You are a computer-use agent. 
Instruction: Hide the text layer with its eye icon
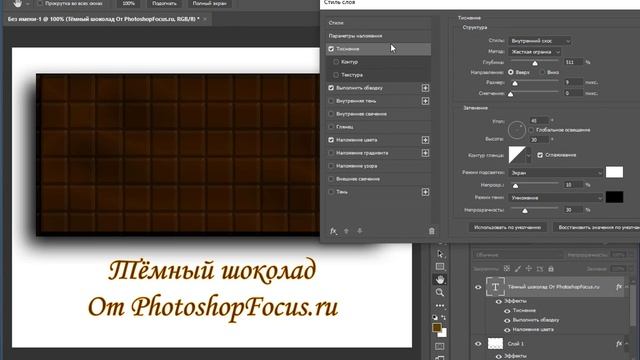pyautogui.click(x=478, y=287)
